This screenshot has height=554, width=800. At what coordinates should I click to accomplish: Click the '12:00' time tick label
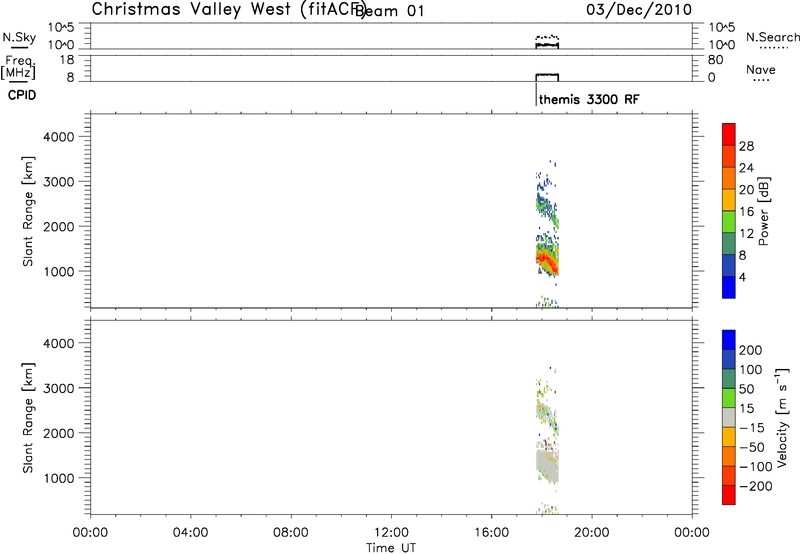click(x=391, y=533)
